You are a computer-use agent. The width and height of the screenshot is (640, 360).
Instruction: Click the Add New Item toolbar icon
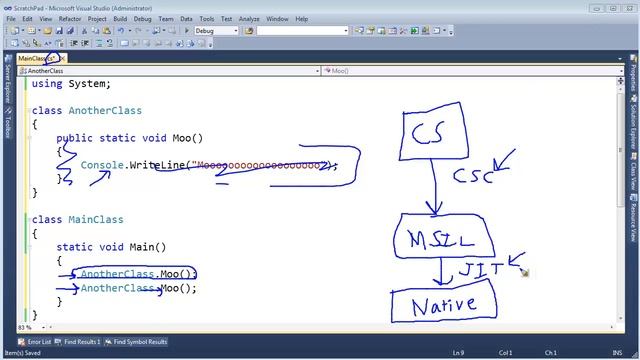point(31,31)
